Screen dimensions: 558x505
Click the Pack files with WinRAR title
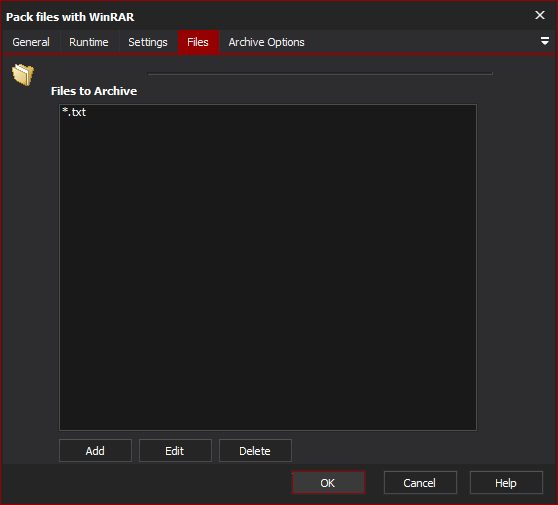[x=70, y=17]
